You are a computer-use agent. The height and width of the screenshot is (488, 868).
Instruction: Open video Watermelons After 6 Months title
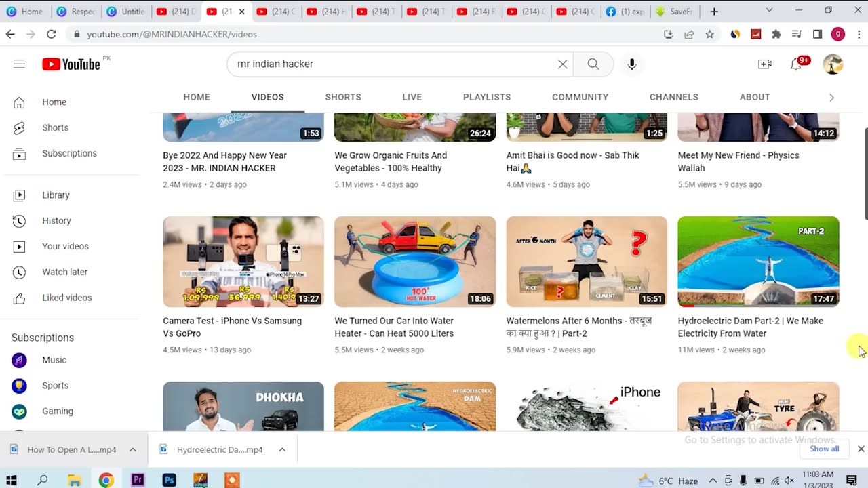tap(579, 327)
